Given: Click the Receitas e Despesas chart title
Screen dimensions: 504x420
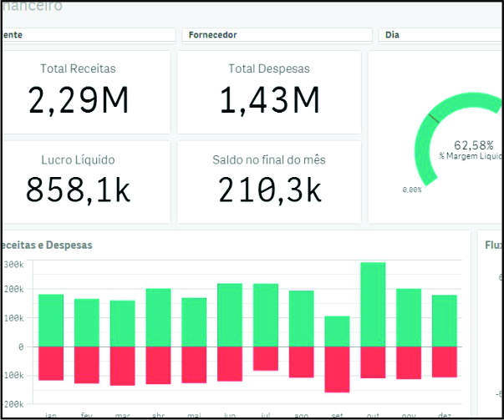Looking at the screenshot, I should click(48, 245).
